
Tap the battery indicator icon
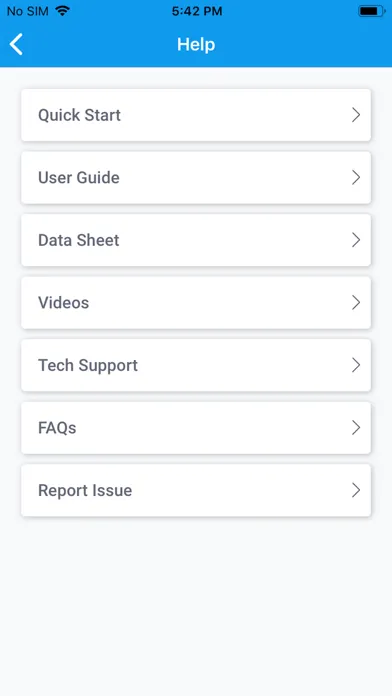coord(372,12)
